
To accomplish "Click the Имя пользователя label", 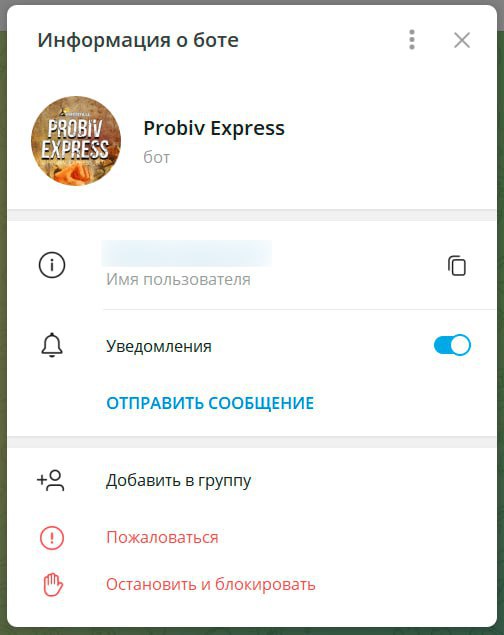I will coord(179,279).
